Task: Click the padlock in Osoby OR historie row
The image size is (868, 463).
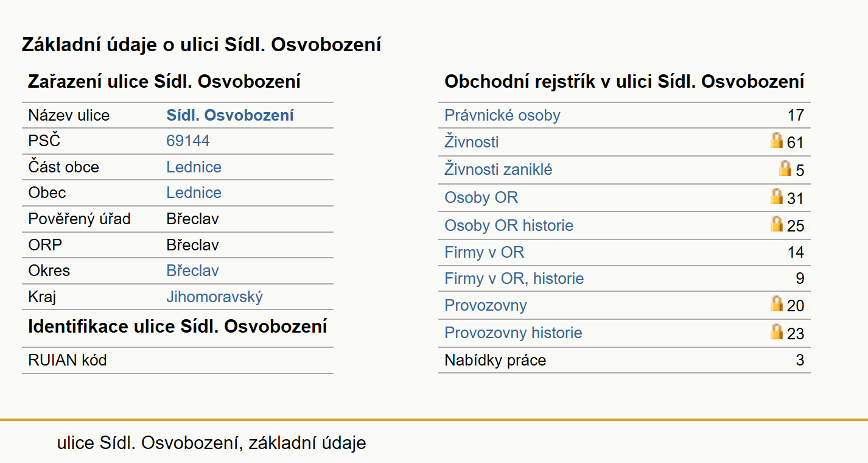Action: pyautogui.click(x=776, y=224)
